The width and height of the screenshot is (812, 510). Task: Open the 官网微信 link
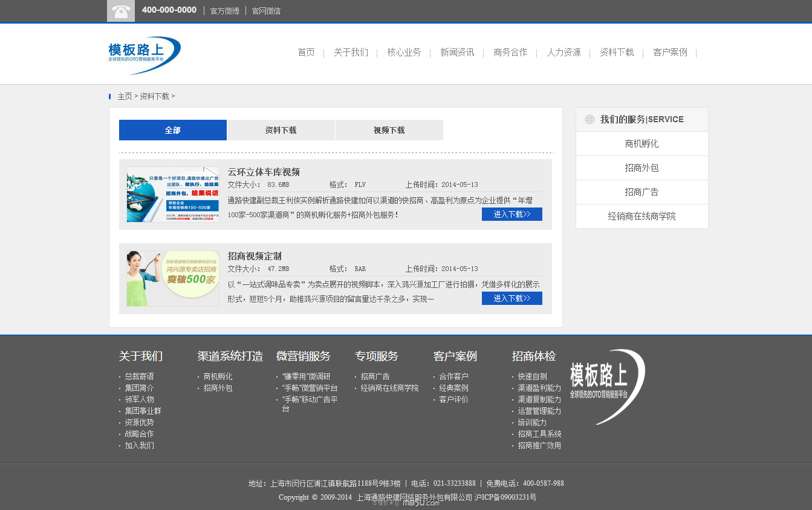266,11
